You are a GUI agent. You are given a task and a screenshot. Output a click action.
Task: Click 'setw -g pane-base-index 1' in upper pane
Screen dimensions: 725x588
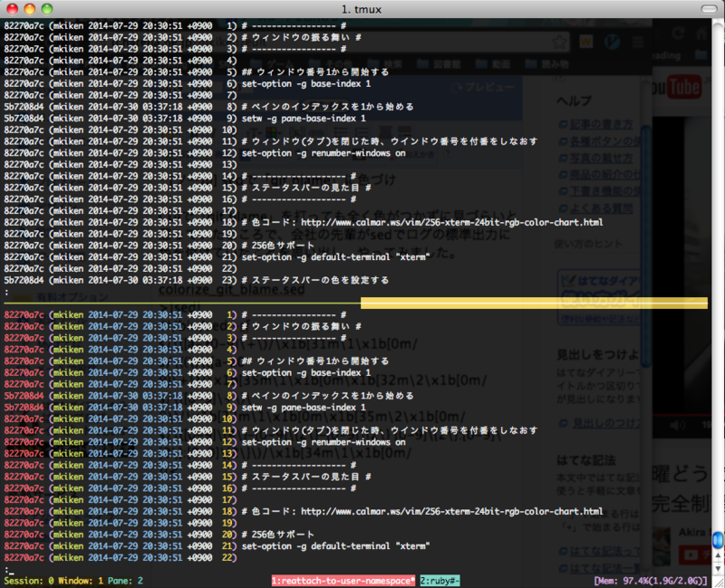point(304,119)
